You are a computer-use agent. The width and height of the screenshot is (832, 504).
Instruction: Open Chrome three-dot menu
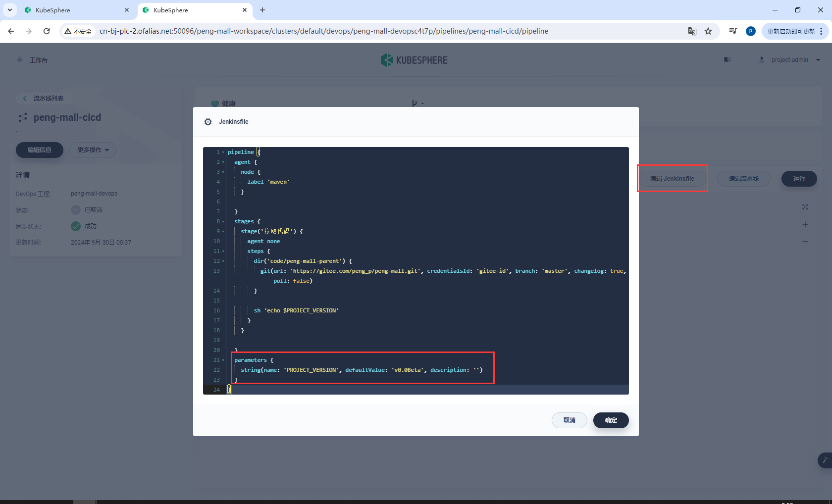coord(821,31)
